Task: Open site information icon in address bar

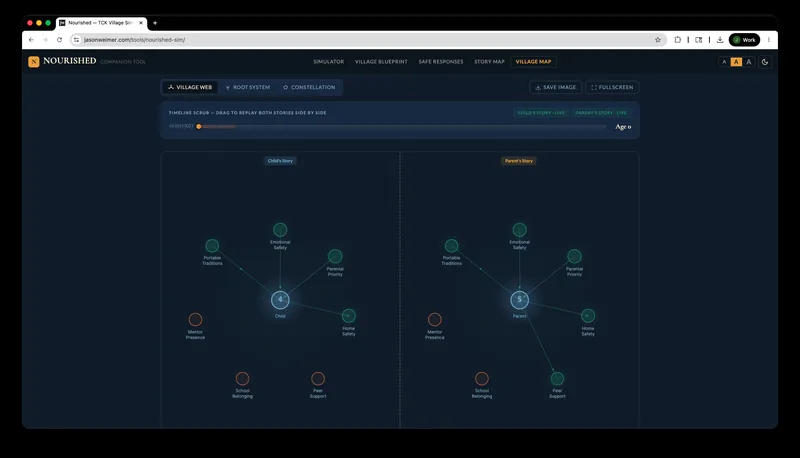Action: (76, 40)
